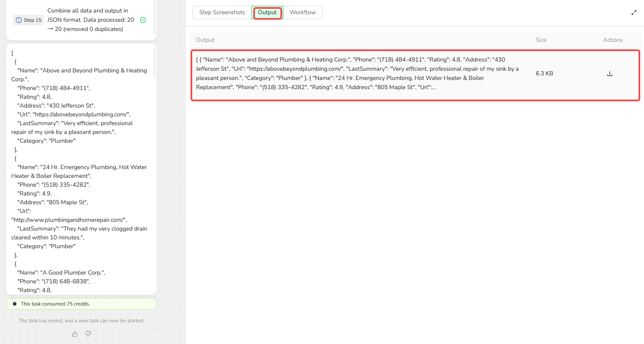Click the abovebeyondplumbing.com URL in JSON result

pos(81,115)
